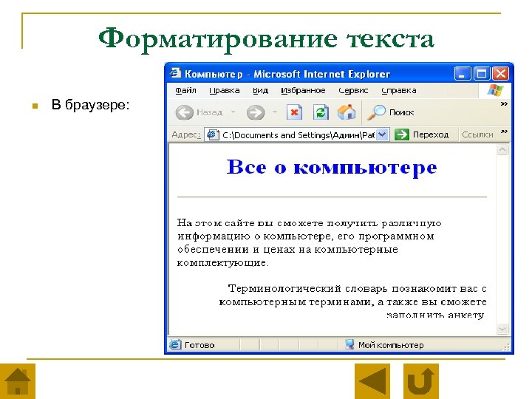Click the Мой компьютер status text
Screen dimensions: 532x399
[391, 345]
